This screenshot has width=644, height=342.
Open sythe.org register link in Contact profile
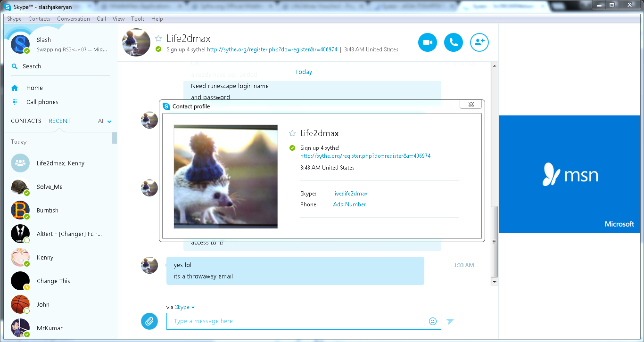tap(365, 156)
